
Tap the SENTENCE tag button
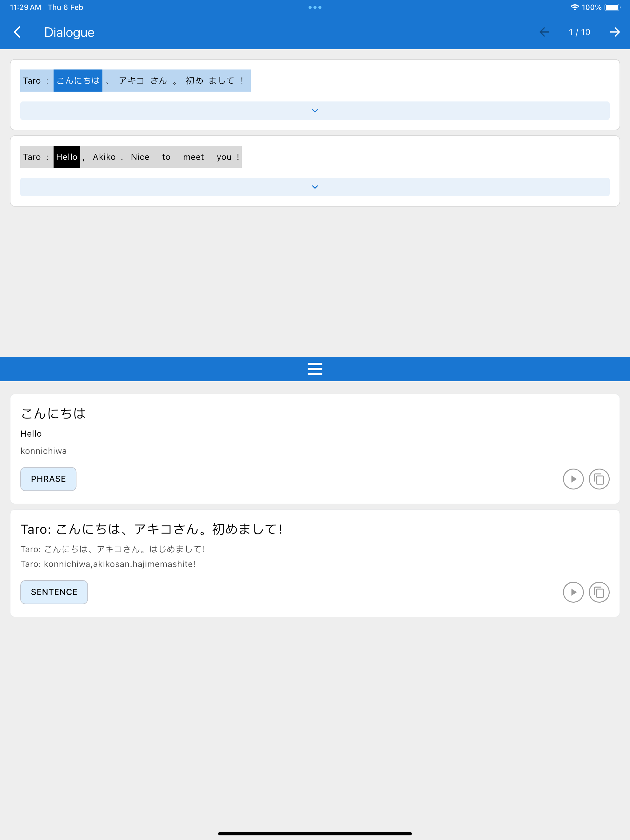(54, 592)
